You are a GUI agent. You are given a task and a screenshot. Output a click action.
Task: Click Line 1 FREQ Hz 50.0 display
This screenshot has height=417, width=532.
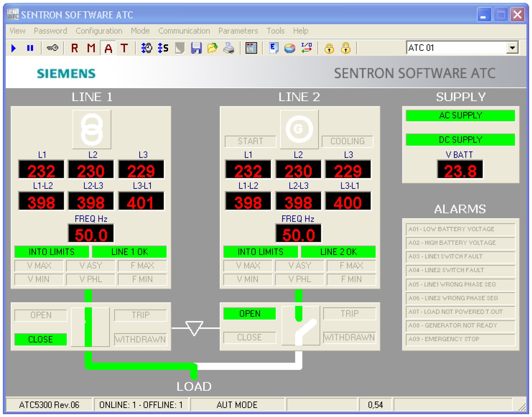[91, 233]
